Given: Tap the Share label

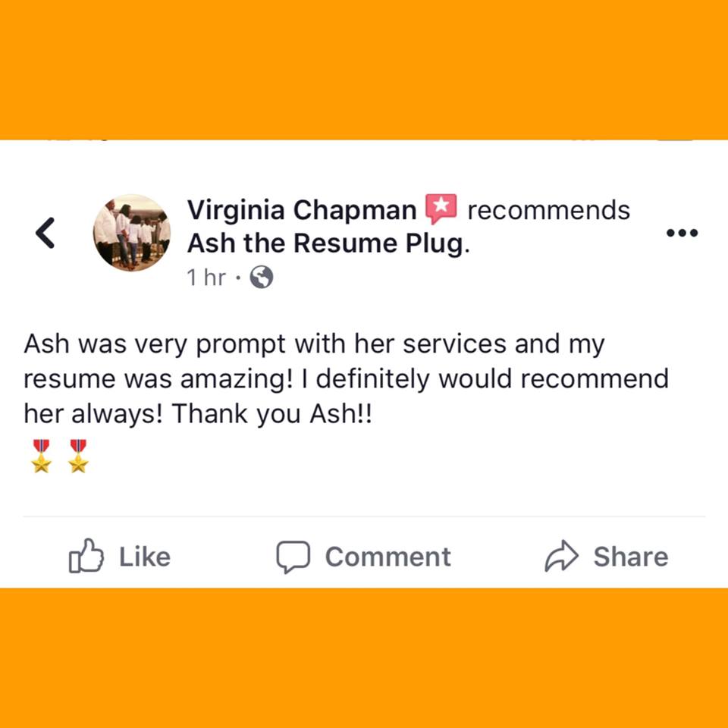Looking at the screenshot, I should (x=631, y=557).
